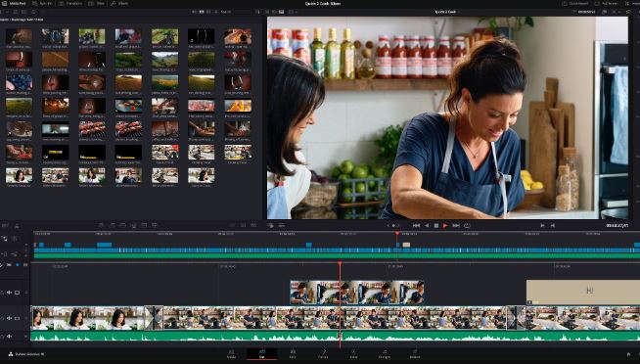Click the upper timeline playhead handle
The image size is (640, 364).
click(397, 234)
